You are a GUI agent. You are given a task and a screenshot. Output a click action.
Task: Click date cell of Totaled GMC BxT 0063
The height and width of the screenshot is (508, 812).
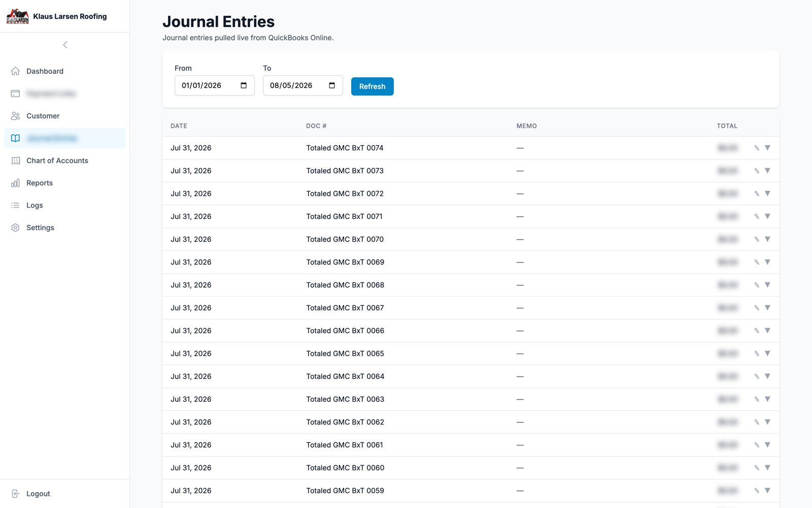click(x=191, y=399)
